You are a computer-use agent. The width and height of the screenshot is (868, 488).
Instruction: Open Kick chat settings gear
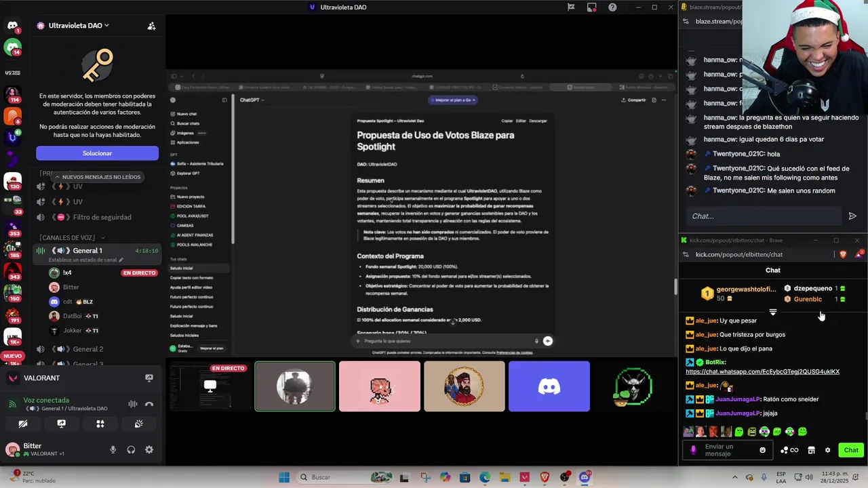(827, 450)
